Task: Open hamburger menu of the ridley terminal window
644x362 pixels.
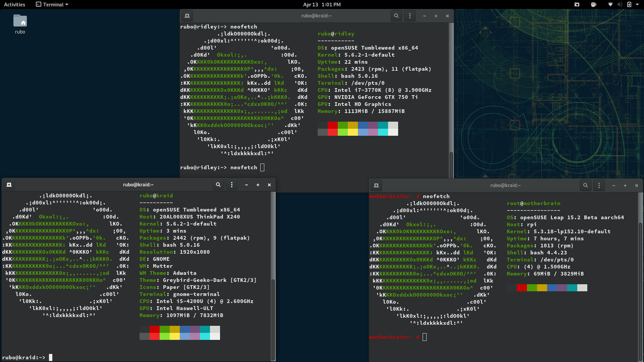Action: [x=410, y=16]
